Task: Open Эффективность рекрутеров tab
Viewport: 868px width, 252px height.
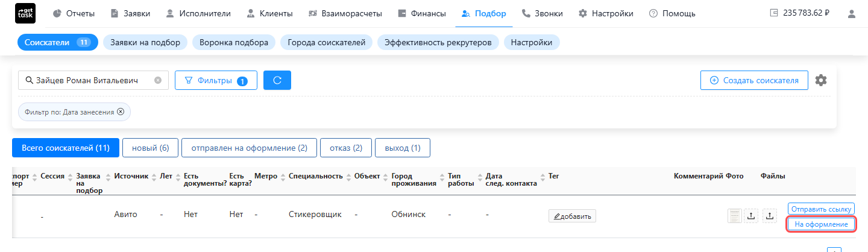Action: click(x=438, y=42)
